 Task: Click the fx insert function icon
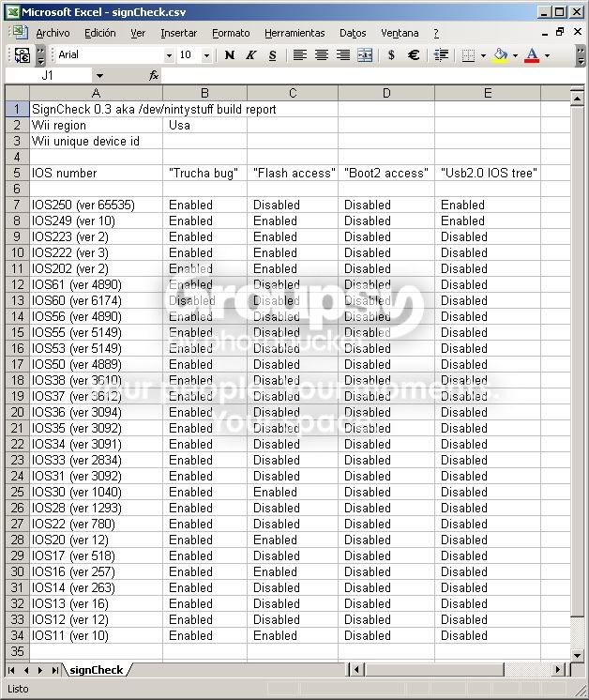pos(153,75)
